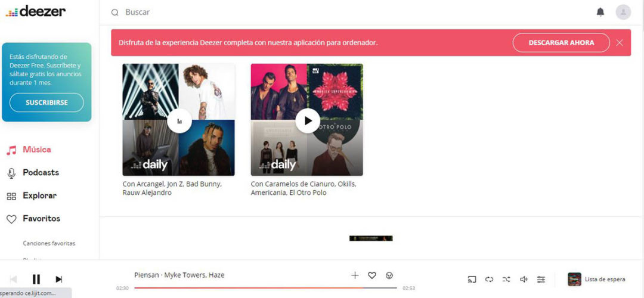
Task: Click the volume speaker icon
Action: [524, 280]
